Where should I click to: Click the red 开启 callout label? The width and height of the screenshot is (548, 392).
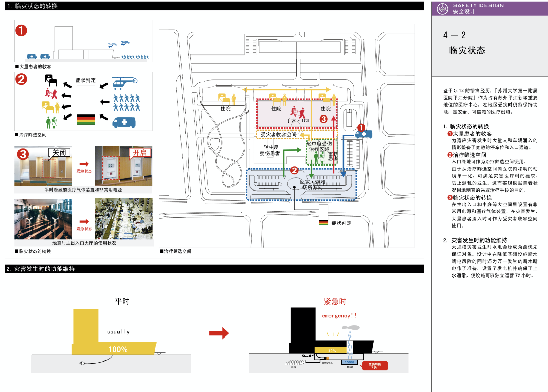140,152
